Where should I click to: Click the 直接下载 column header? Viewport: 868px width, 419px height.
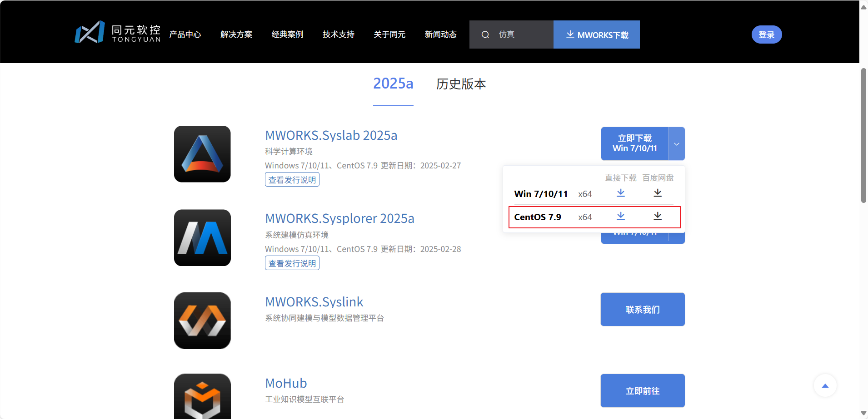tap(621, 177)
